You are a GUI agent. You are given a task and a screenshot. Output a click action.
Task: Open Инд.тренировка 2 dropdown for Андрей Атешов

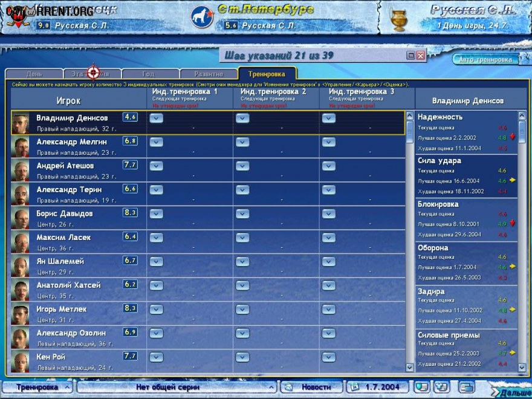242,166
